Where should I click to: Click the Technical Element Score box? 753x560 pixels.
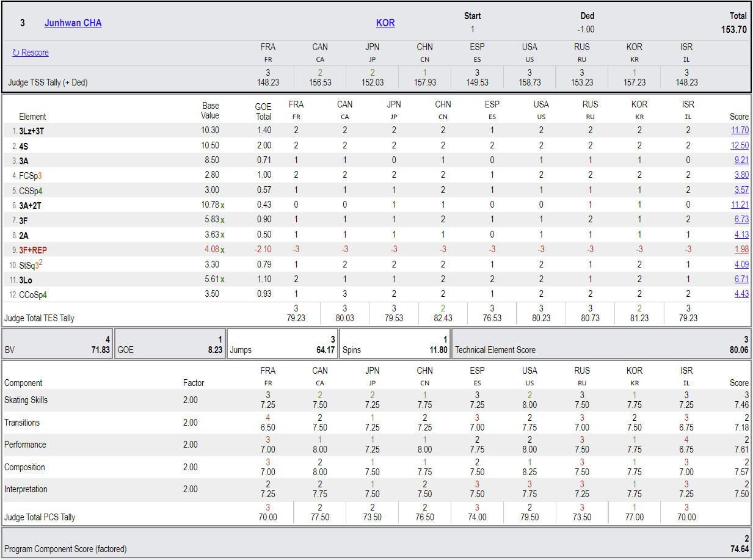coord(602,344)
